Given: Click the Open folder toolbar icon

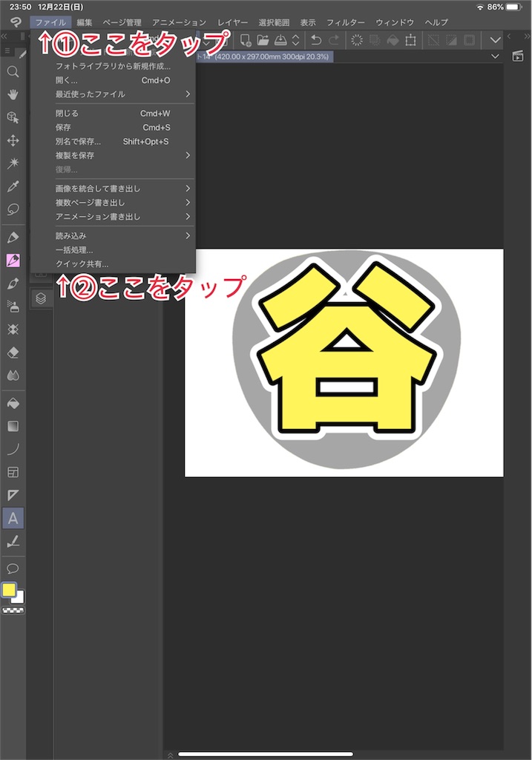Looking at the screenshot, I should pyautogui.click(x=263, y=40).
